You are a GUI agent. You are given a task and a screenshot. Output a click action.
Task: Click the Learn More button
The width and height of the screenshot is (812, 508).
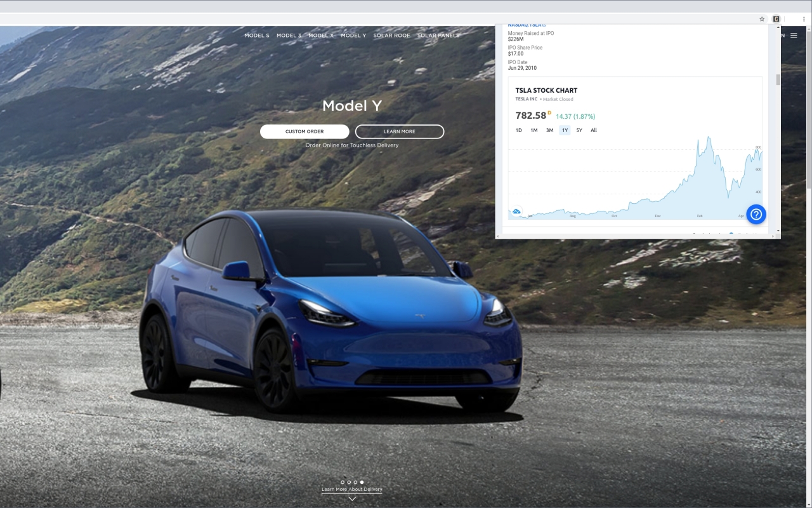[400, 131]
